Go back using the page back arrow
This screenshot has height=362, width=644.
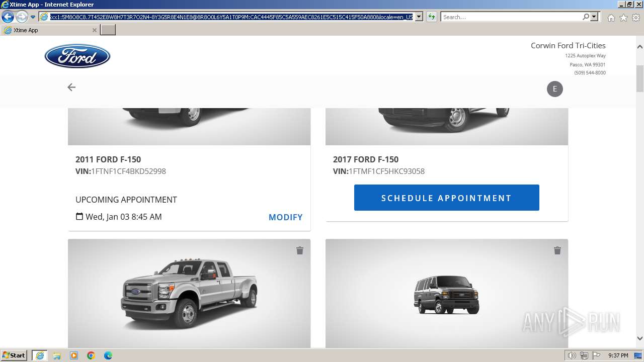point(71,87)
